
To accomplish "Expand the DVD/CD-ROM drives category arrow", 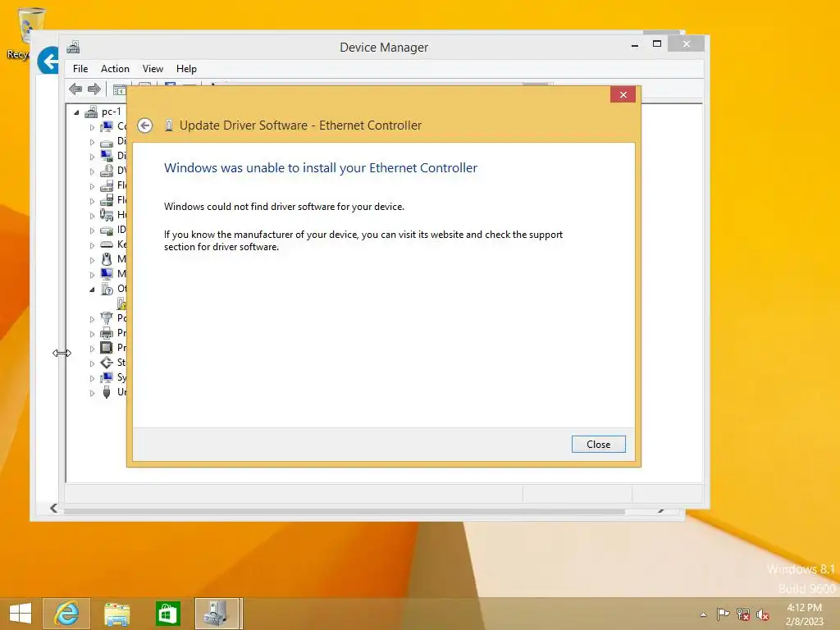I will coord(92,171).
